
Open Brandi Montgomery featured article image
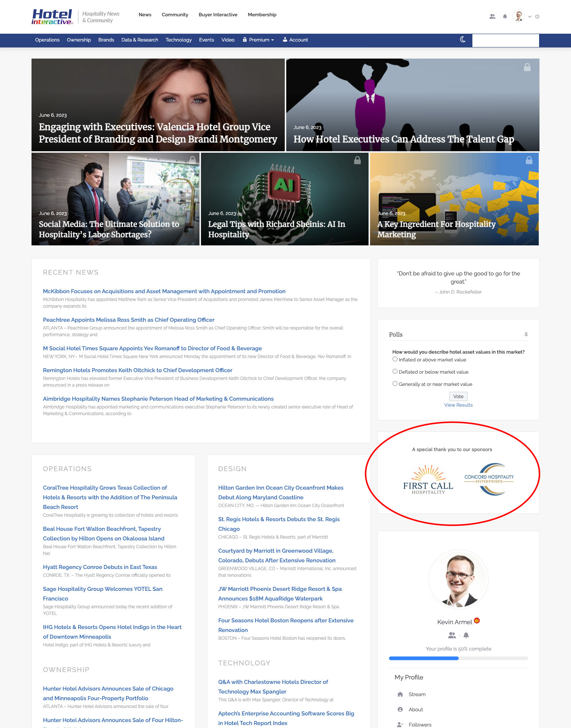[x=158, y=105]
